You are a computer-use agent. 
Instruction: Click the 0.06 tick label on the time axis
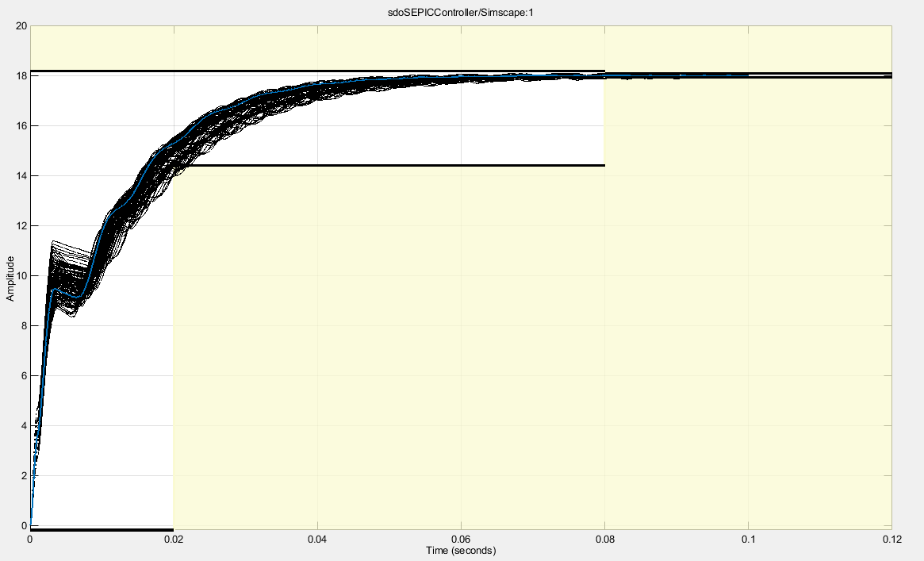(461, 540)
